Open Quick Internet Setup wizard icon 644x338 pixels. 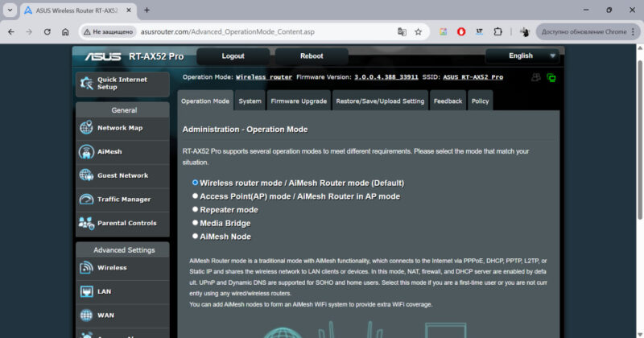coord(86,84)
